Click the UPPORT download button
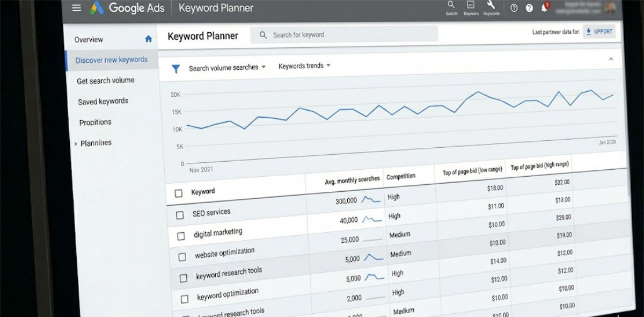Viewport: 644px width, 317px height. click(x=599, y=31)
